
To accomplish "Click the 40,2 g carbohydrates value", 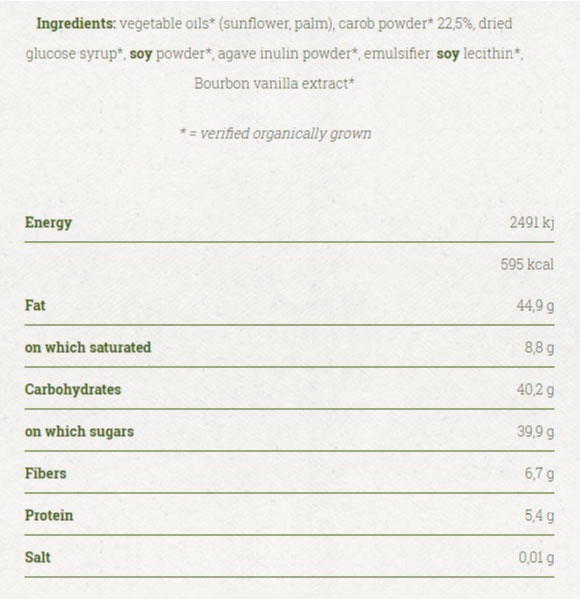I will [535, 390].
